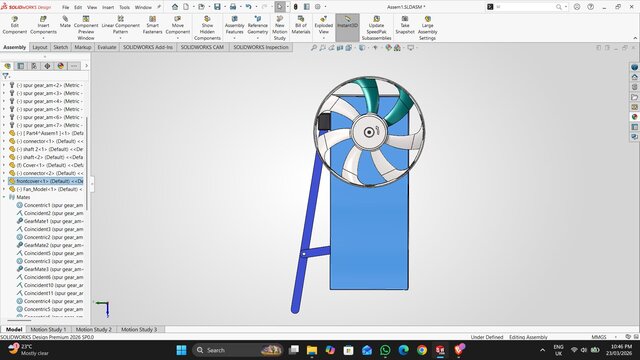Open the Edit Component tool

coord(15,25)
